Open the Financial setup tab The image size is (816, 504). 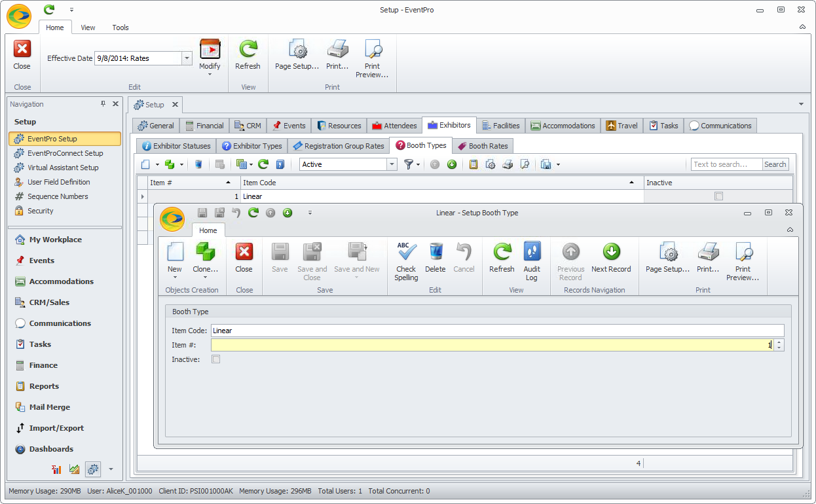(204, 126)
